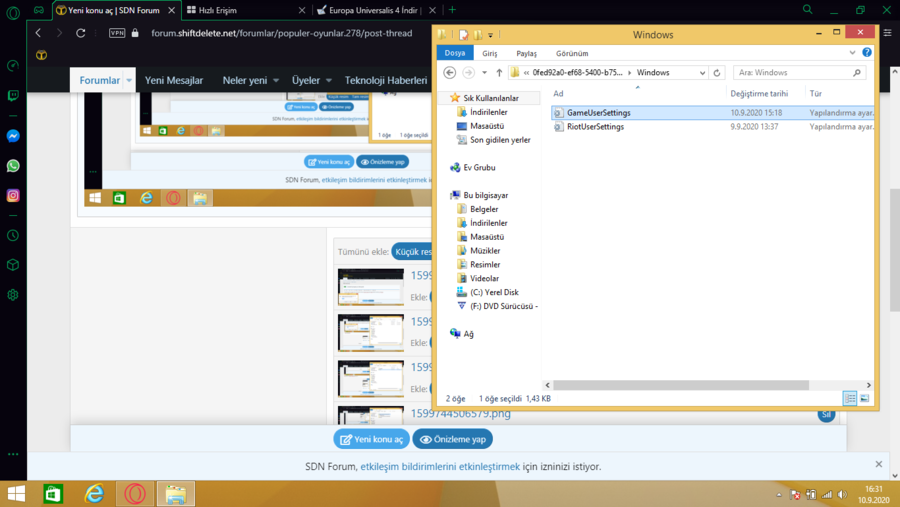
Task: Expand the Explorer ribbon chevron
Action: click(x=852, y=53)
